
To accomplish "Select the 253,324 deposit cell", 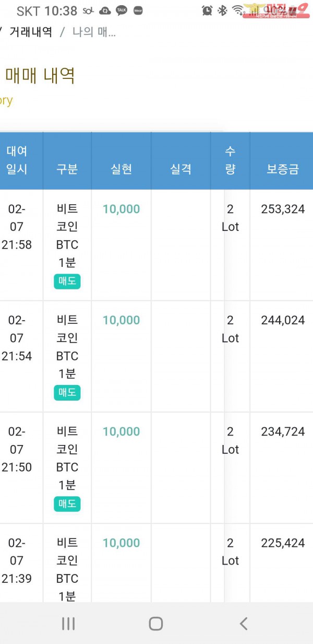I will 283,209.
